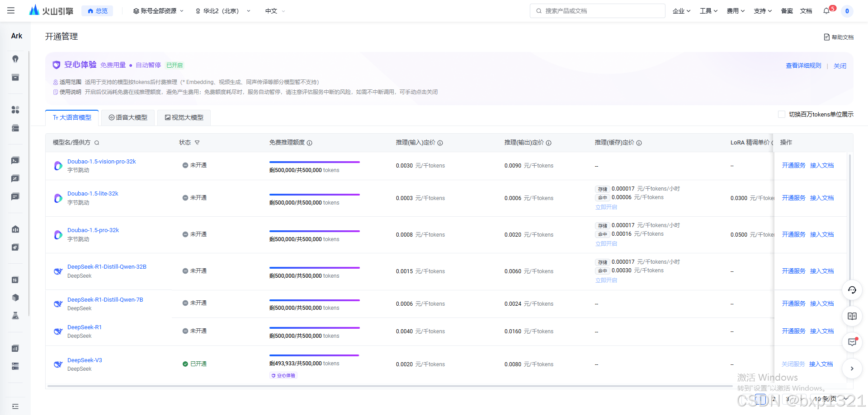Click the info icon beside 推理(输入)定价

point(440,143)
